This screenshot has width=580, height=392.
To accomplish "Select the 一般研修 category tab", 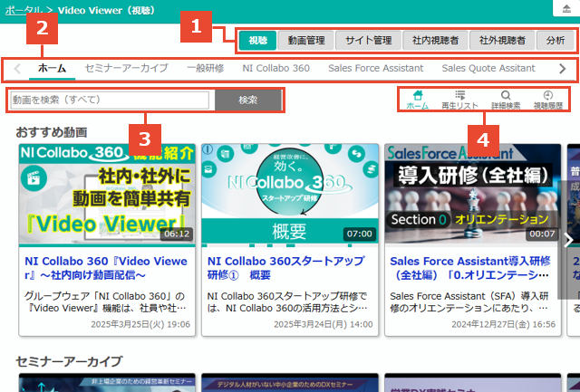I will [x=206, y=68].
